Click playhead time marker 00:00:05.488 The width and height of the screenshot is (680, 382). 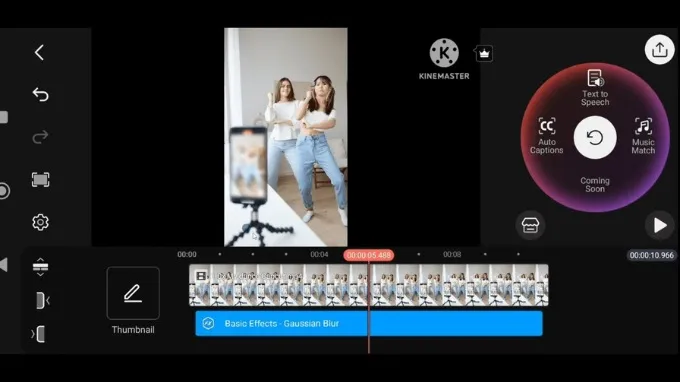pyautogui.click(x=369, y=255)
